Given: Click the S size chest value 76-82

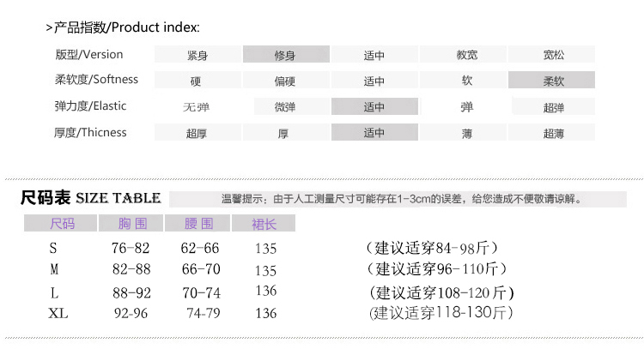Looking at the screenshot, I should click(x=131, y=248).
